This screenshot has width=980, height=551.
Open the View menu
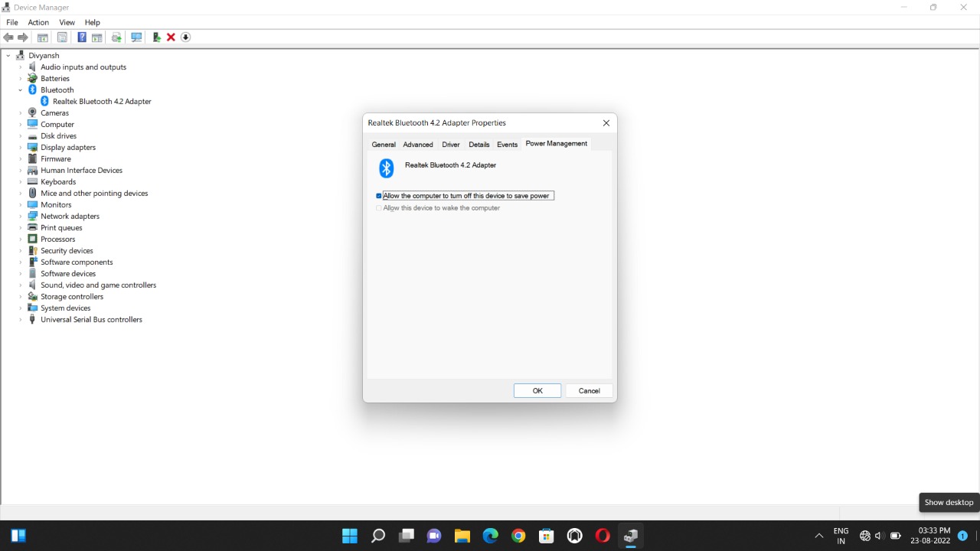point(67,22)
